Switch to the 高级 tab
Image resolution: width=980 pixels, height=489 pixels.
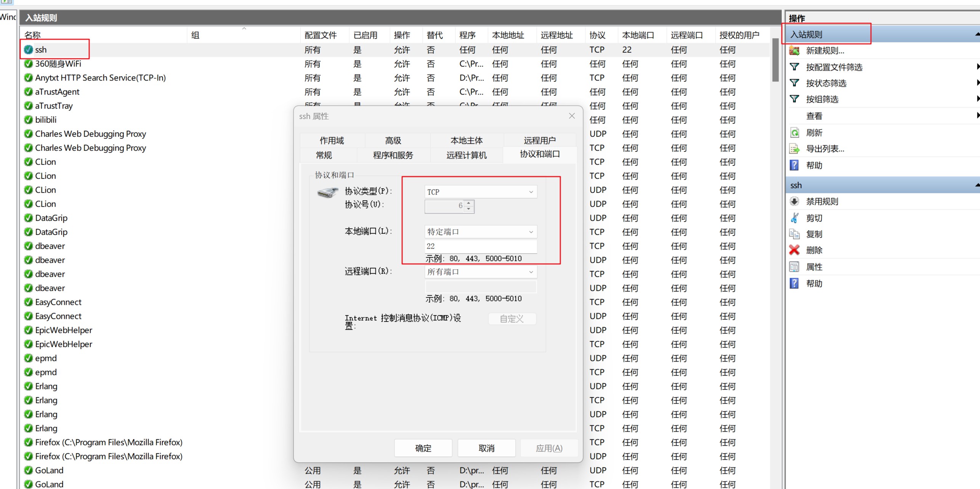[393, 140]
